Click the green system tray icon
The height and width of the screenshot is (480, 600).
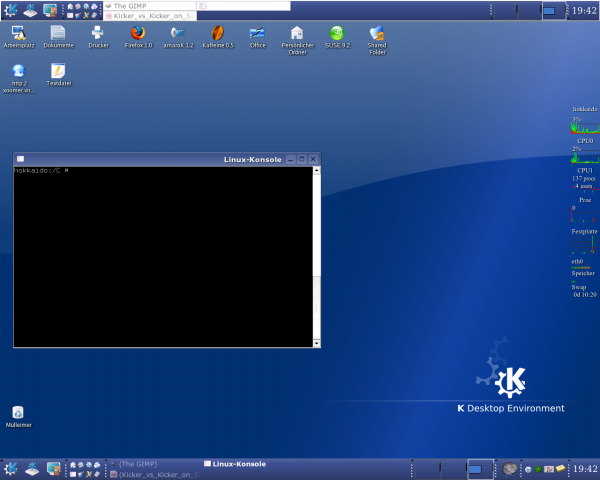pos(538,469)
